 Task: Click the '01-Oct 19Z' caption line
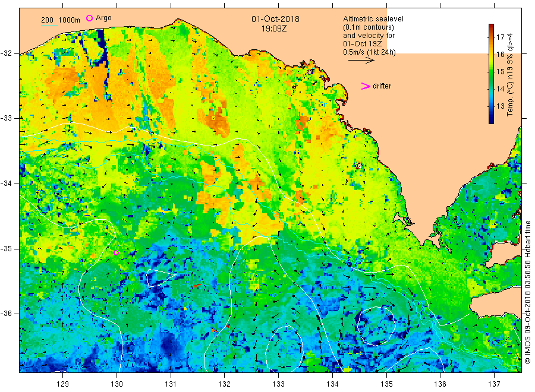[x=363, y=44]
